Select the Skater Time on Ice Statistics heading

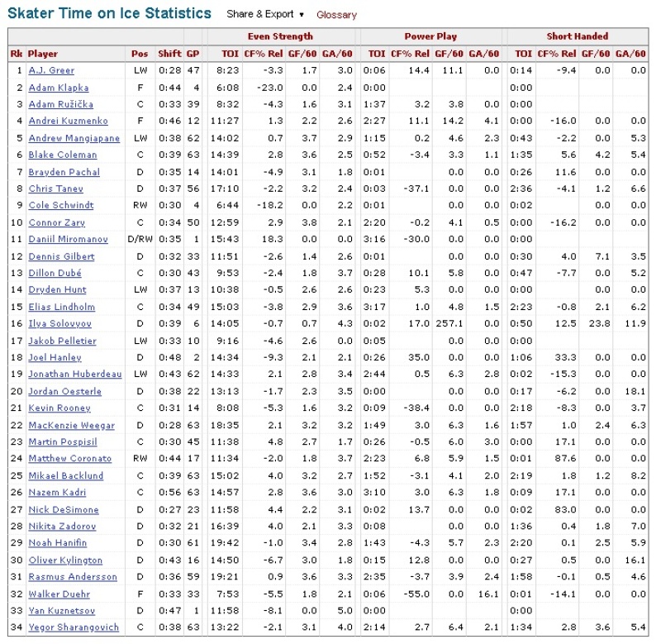click(x=109, y=13)
